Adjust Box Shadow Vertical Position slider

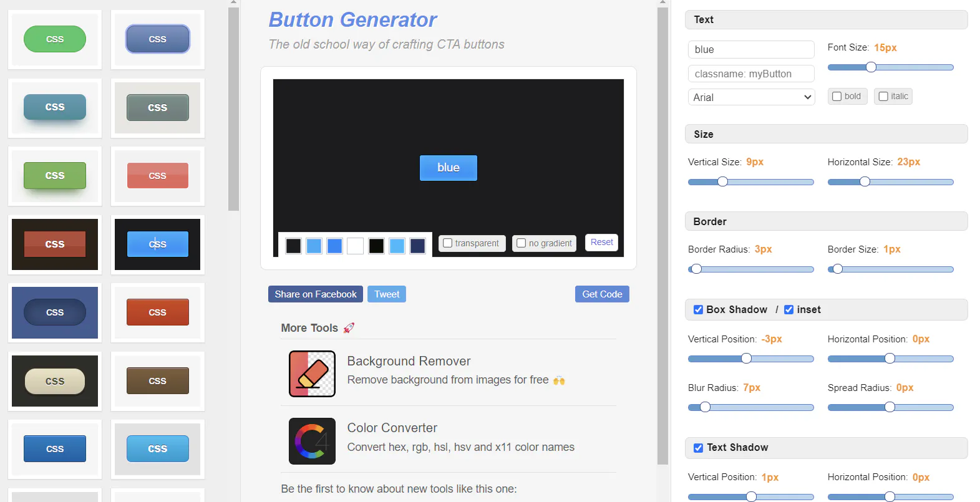click(x=751, y=359)
